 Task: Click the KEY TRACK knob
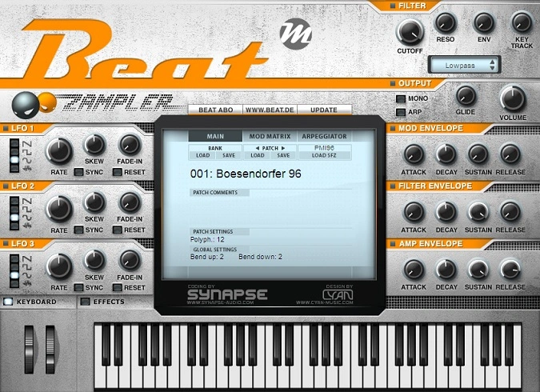coord(522,22)
